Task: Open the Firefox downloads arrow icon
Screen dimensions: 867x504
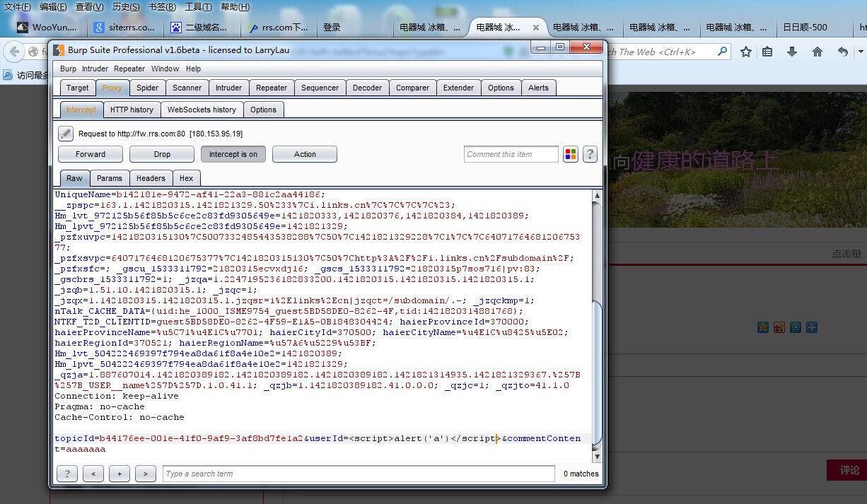Action: (x=792, y=52)
